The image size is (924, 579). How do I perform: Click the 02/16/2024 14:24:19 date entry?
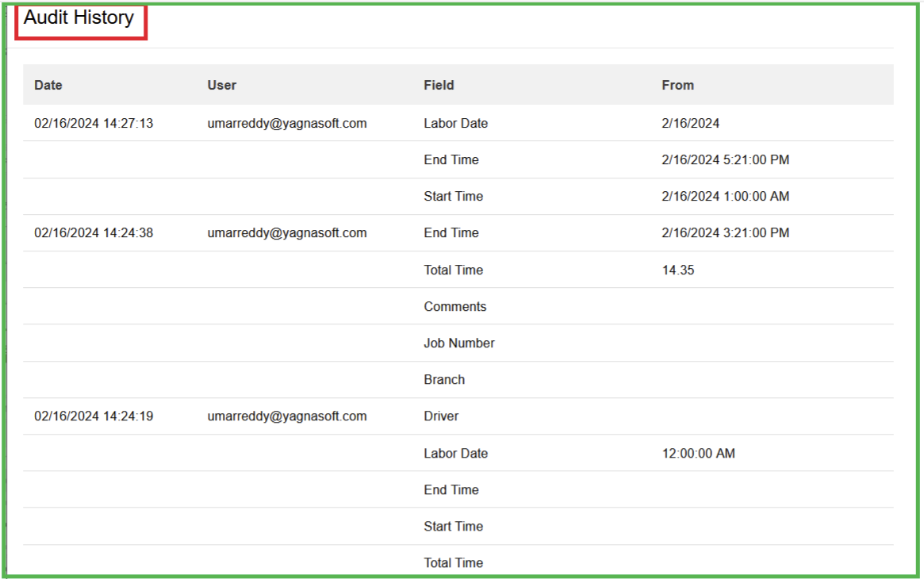[x=94, y=416]
